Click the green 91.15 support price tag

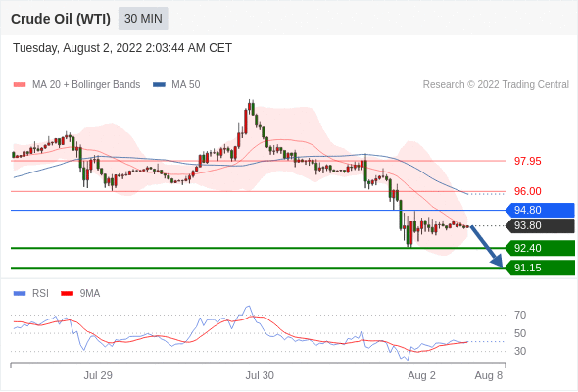coord(540,268)
